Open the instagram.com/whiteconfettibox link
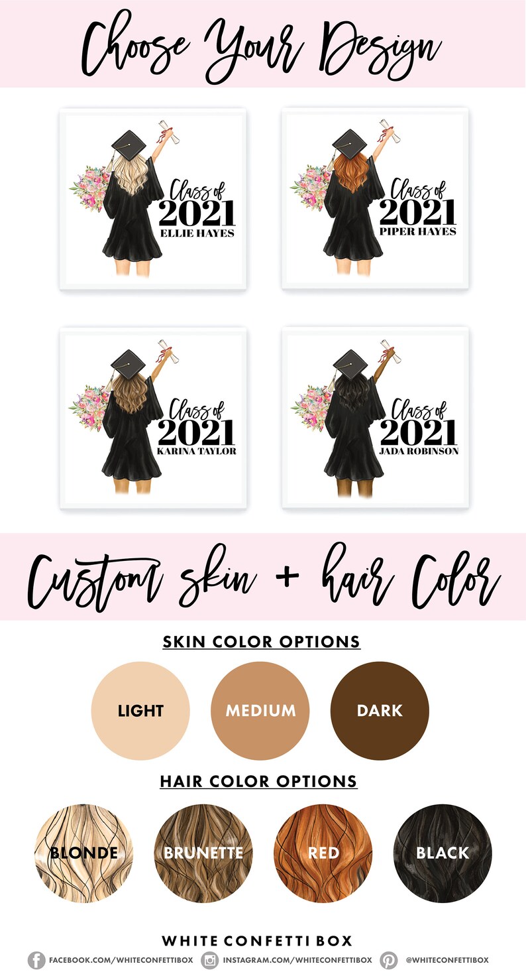 pyautogui.click(x=297, y=960)
